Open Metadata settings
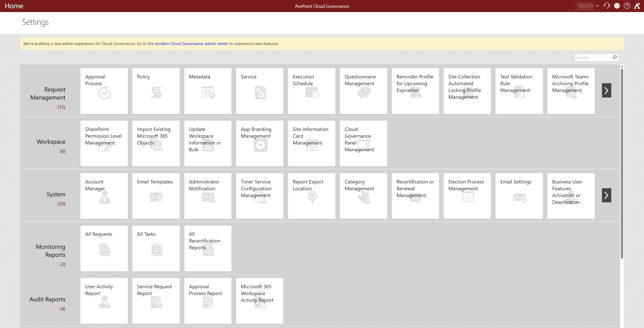Image resolution: width=644 pixels, height=328 pixels. click(208, 91)
